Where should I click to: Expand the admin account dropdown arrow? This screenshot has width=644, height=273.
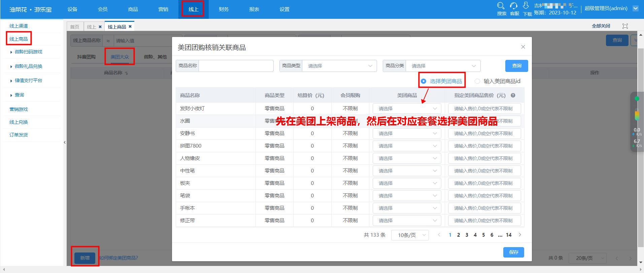636,8
